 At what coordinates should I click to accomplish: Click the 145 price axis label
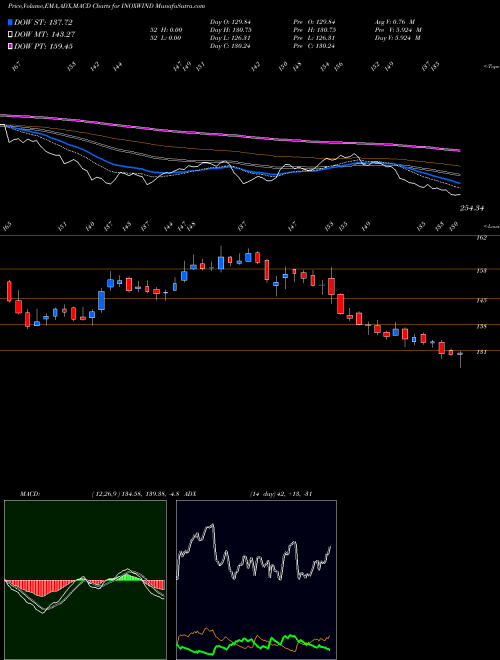(x=482, y=301)
